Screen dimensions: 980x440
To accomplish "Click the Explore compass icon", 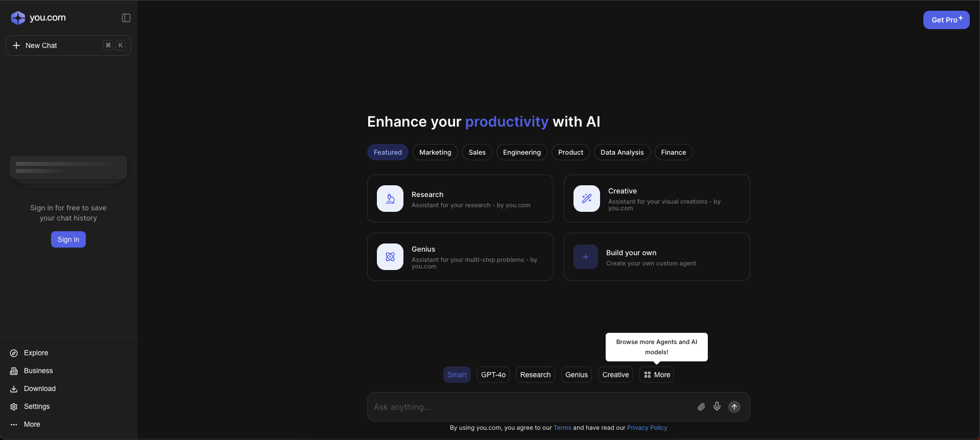I will pyautogui.click(x=14, y=353).
